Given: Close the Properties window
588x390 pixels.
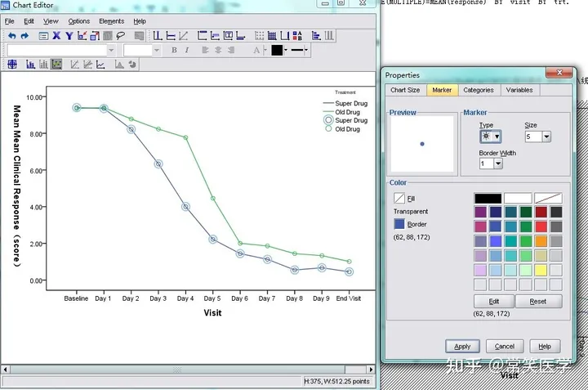Looking at the screenshot, I should 559,73.
